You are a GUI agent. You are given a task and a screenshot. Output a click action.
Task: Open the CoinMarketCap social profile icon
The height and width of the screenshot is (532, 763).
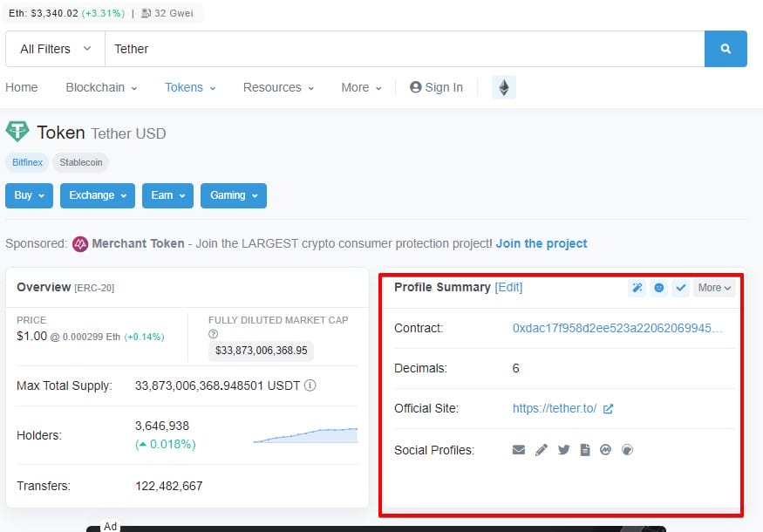(x=605, y=450)
